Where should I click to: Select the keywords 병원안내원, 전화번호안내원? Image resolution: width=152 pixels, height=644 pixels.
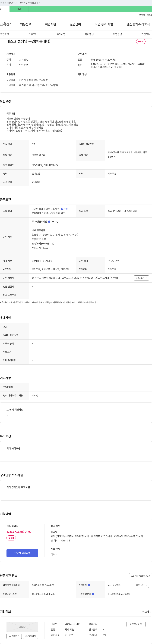(x=45, y=165)
